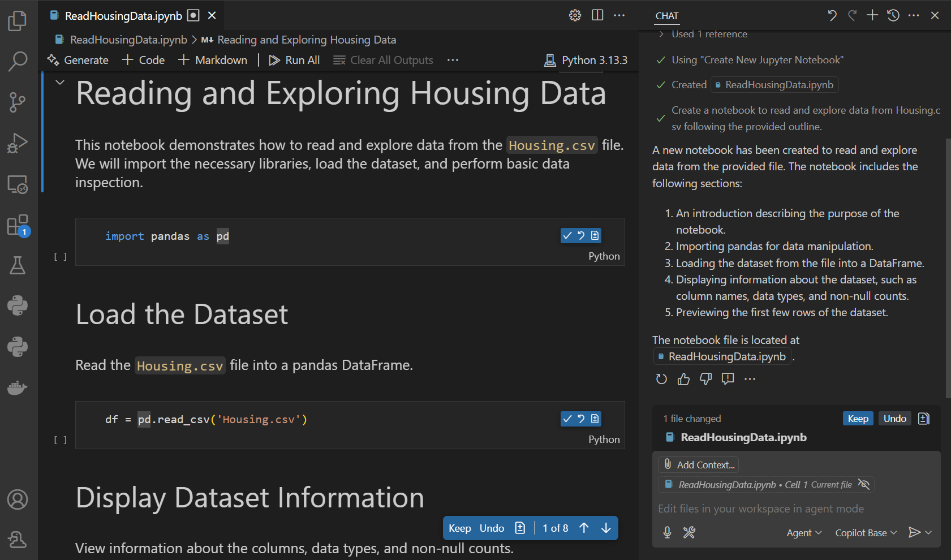Collapse the Housing Data markdown cell
The width and height of the screenshot is (951, 560).
pyautogui.click(x=60, y=81)
